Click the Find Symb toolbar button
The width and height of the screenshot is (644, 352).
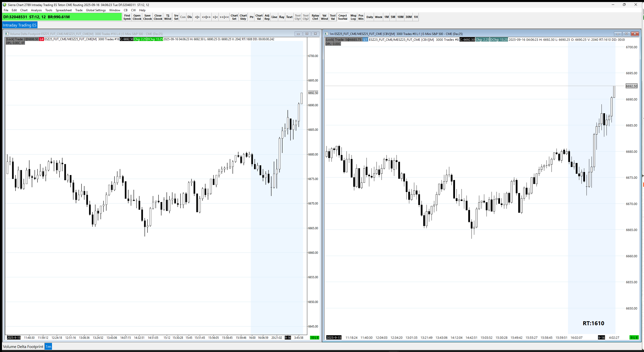127,17
